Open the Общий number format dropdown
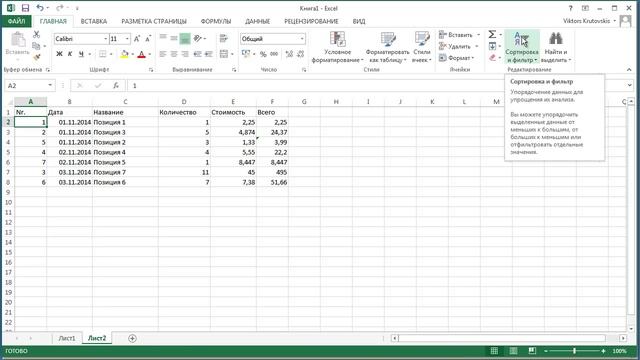 [x=302, y=39]
